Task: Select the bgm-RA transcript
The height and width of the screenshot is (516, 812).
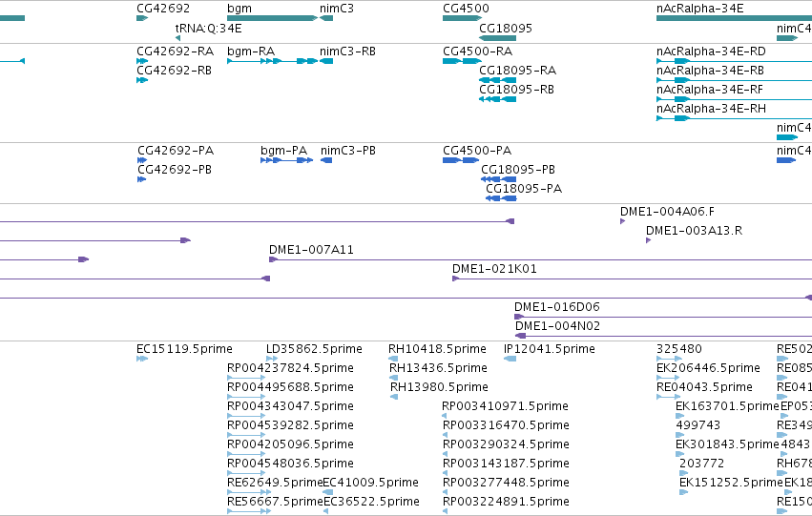Action: [272, 61]
